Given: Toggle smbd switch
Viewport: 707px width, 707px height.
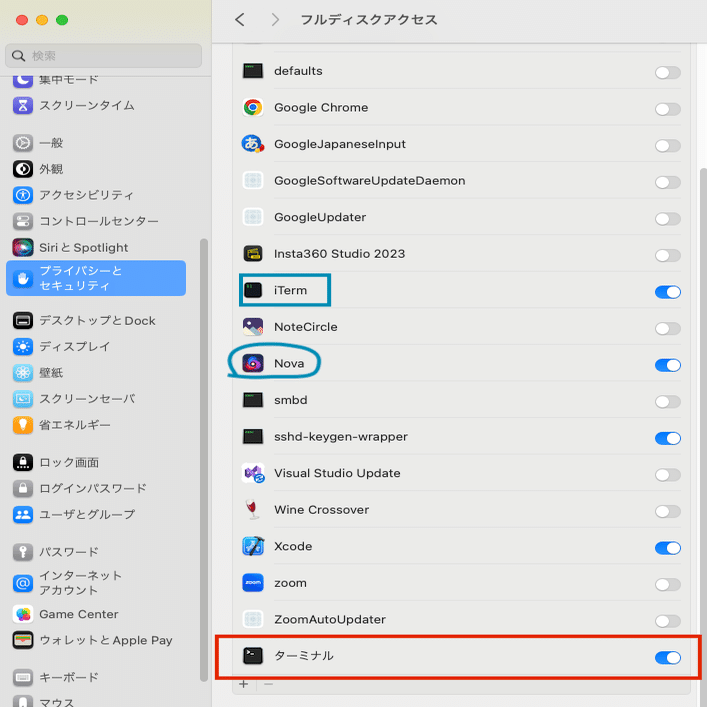Looking at the screenshot, I should click(x=668, y=402).
